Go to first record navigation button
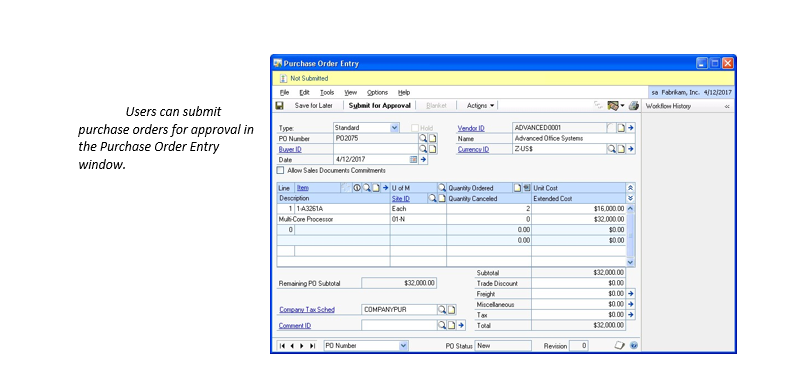The width and height of the screenshot is (793, 375). click(282, 346)
